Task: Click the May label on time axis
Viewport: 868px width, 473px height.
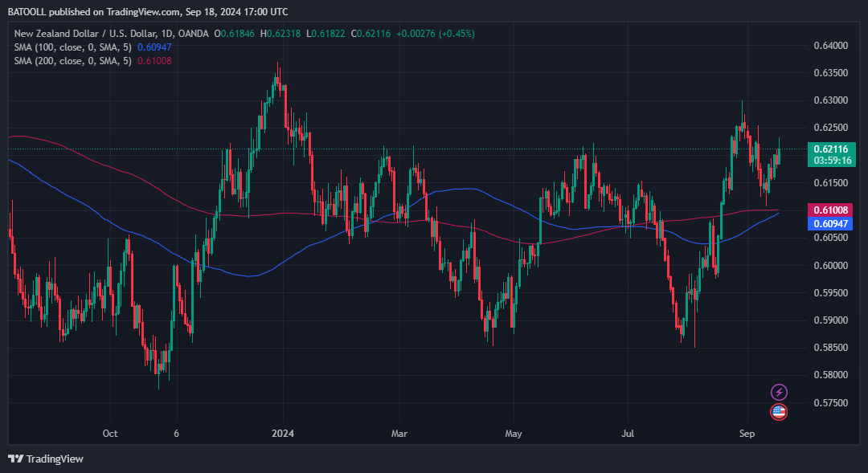Action: tap(513, 433)
